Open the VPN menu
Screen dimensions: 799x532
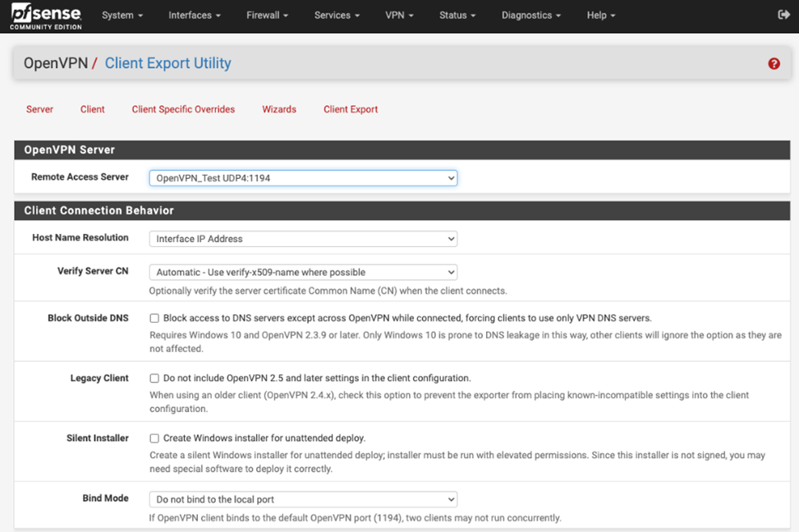point(399,16)
